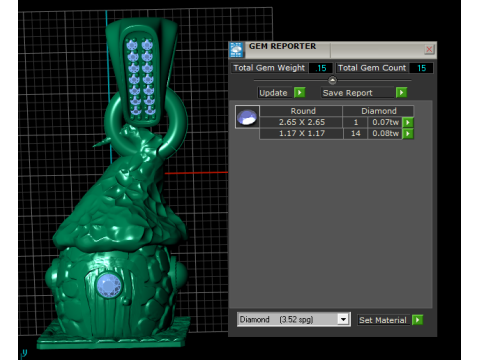Open the Diamond (3.52 spg) material dropdown

click(x=293, y=320)
